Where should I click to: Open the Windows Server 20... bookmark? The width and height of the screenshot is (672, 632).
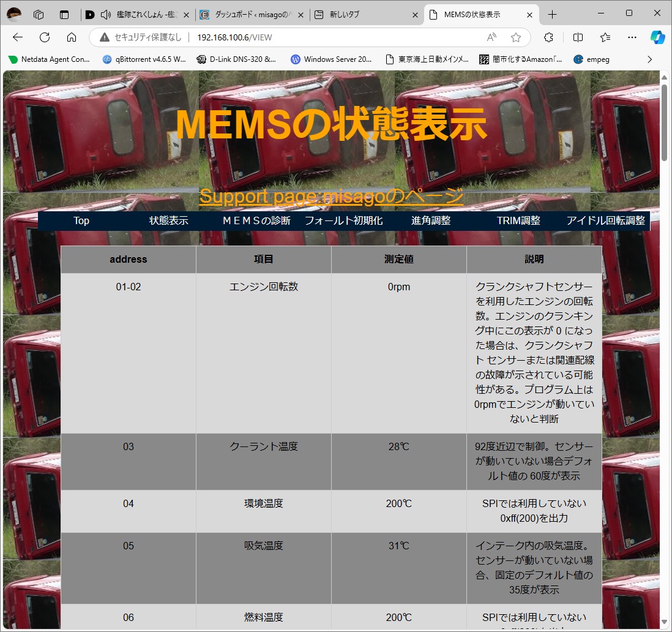click(331, 59)
